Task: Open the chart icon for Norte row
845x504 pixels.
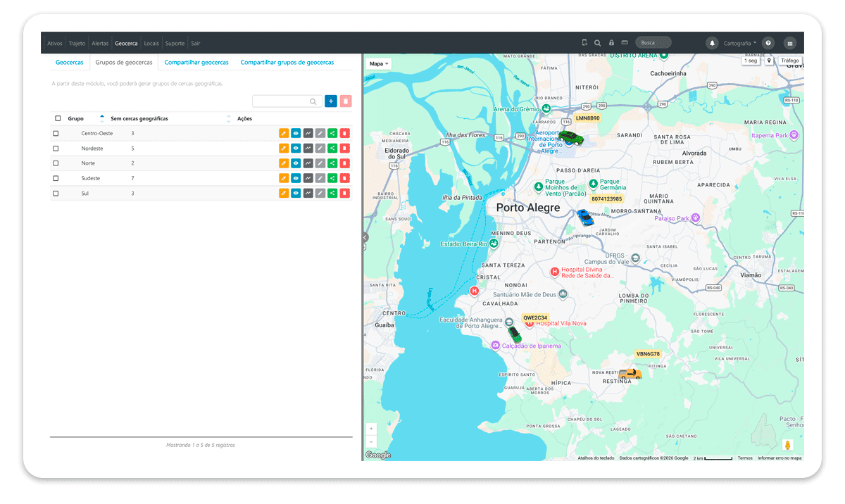Action: (308, 163)
